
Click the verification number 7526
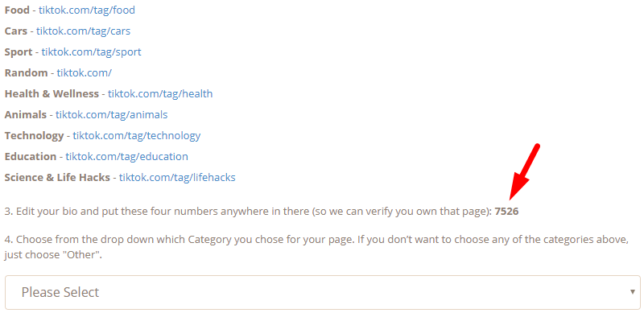[507, 212]
